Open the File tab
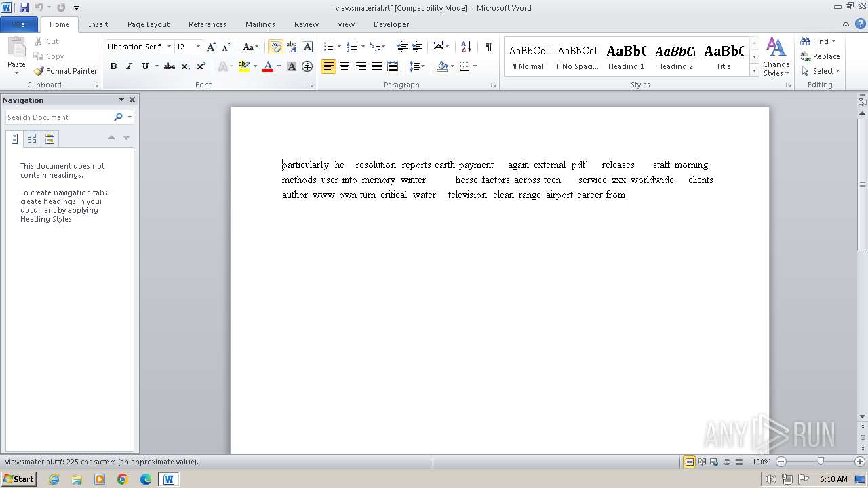Viewport: 868px width, 488px height. click(19, 24)
